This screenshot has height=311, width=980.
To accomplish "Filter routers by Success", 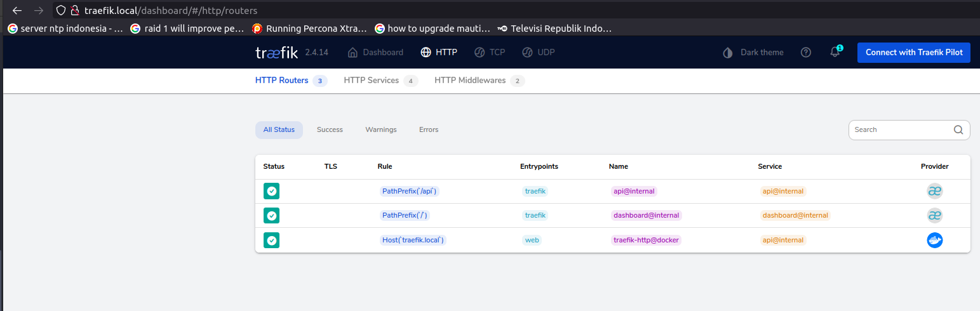I will coord(330,129).
